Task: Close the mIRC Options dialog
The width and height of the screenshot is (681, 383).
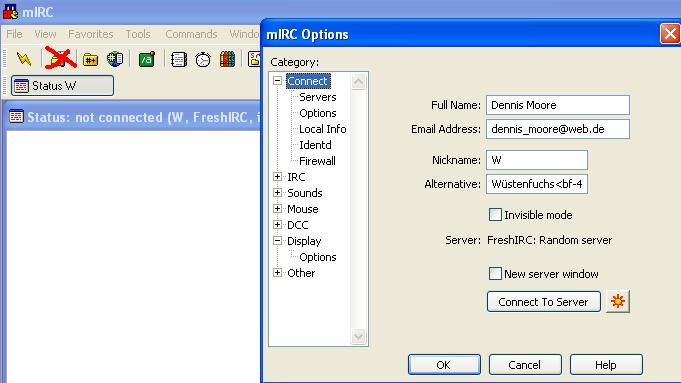Action: 670,34
